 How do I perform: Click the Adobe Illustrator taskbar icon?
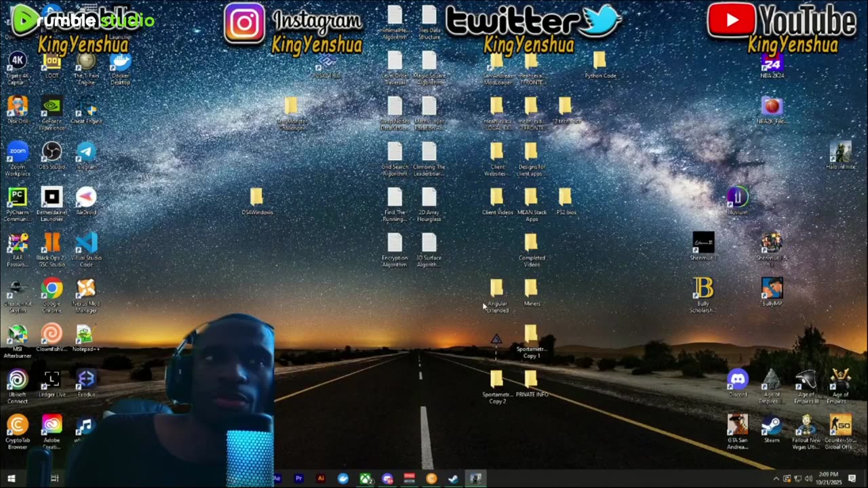[321, 479]
